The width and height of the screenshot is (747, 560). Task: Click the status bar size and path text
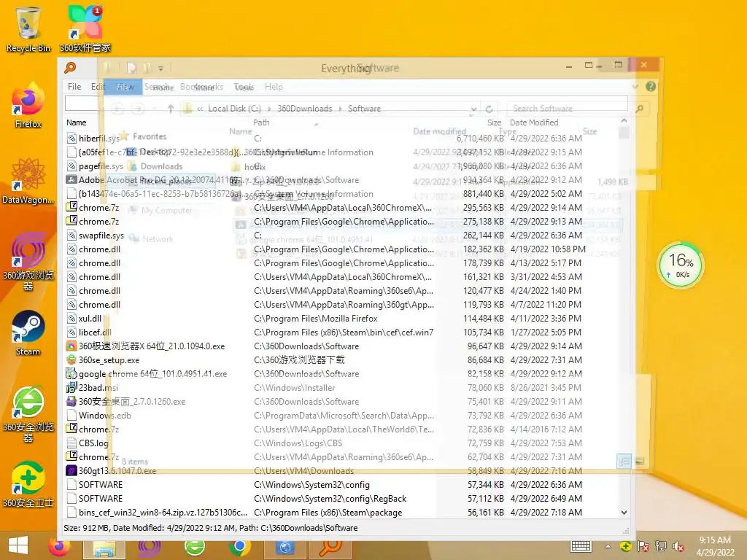coord(211,528)
